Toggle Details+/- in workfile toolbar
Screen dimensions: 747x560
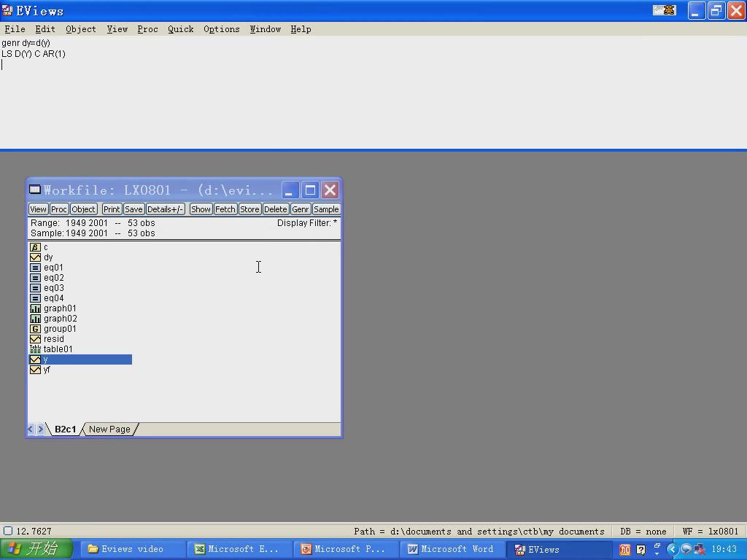(166, 209)
